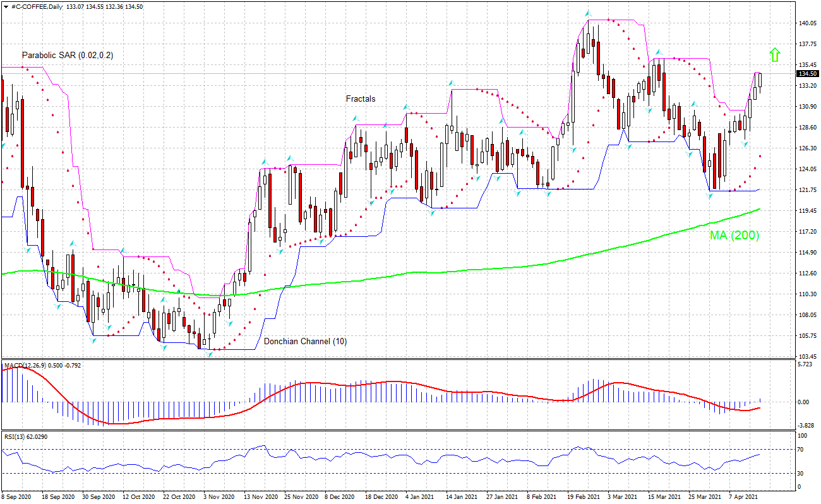Click a white bullish candle in the recent rally
Screen dimensions: 821x504
point(755,95)
